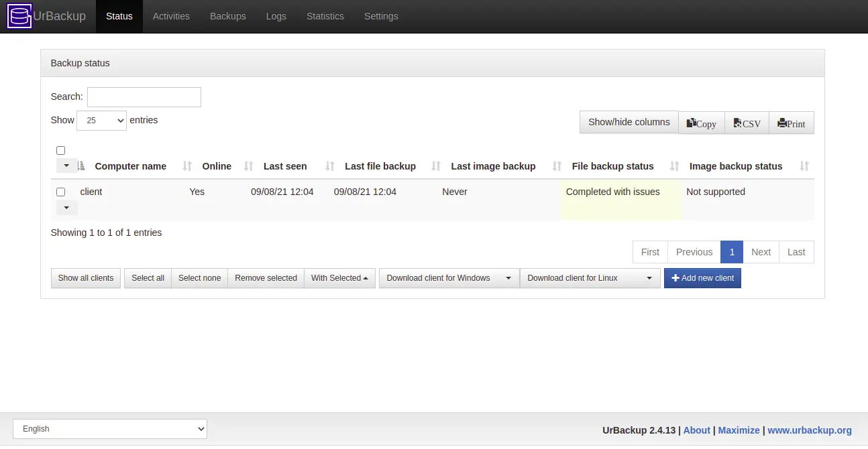
Task: Open the English language selector
Action: coord(110,429)
